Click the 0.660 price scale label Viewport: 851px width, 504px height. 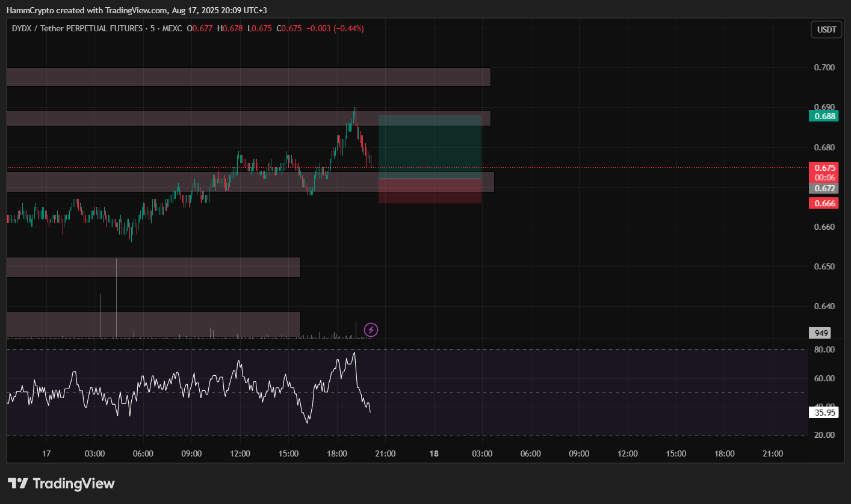pos(825,227)
